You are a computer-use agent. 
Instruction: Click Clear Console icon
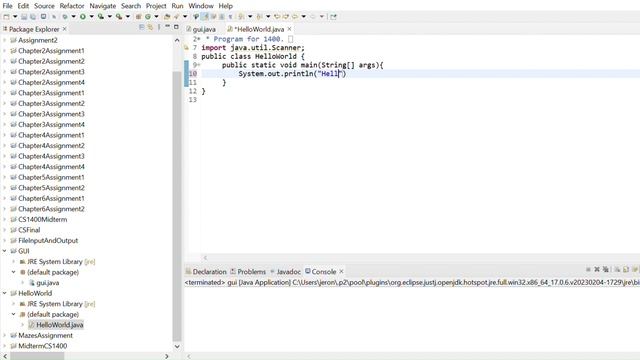tap(617, 269)
